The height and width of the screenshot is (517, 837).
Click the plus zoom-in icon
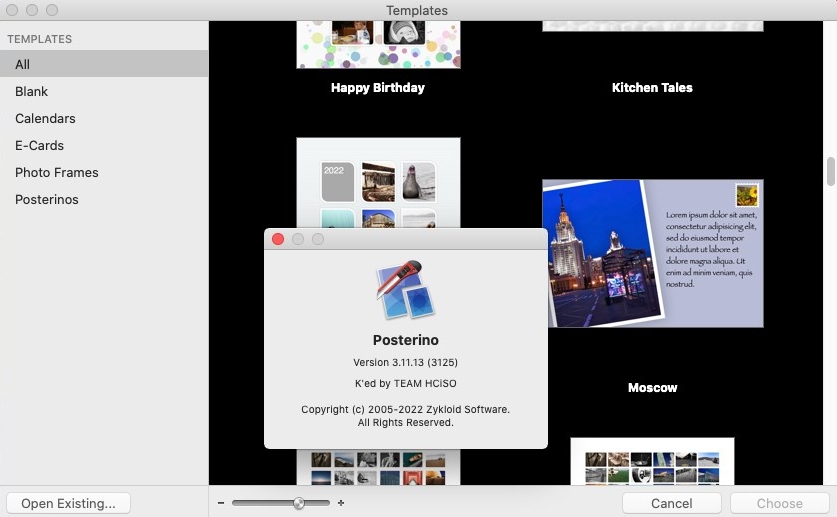tap(341, 503)
